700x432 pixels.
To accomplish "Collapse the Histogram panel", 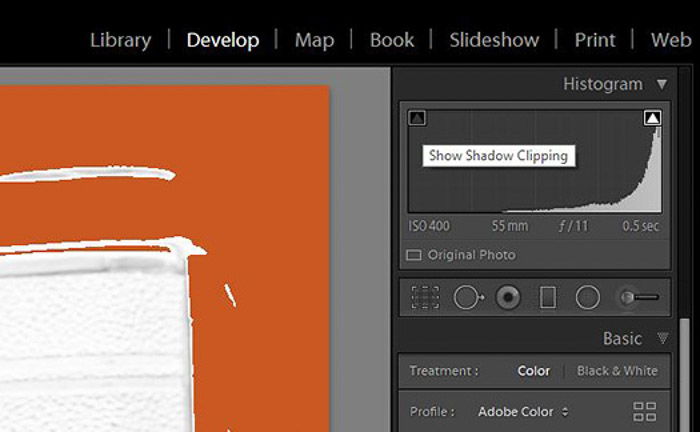I will (x=661, y=84).
